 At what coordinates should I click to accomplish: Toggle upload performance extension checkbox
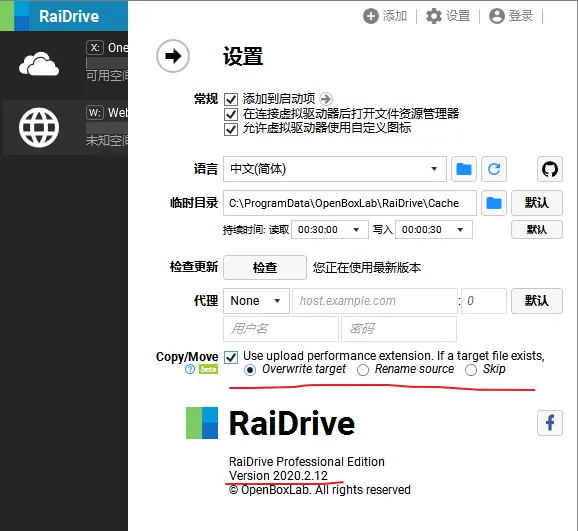231,357
